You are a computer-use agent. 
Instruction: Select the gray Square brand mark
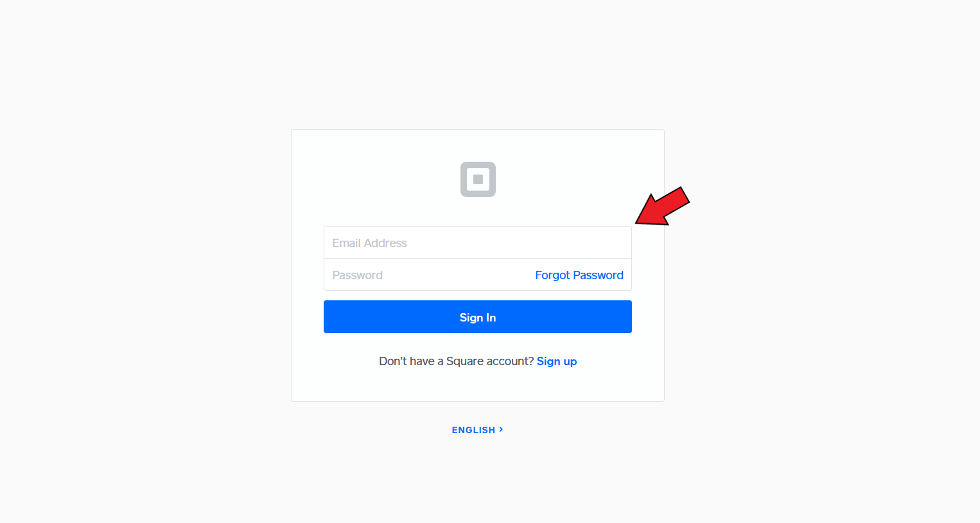tap(478, 179)
